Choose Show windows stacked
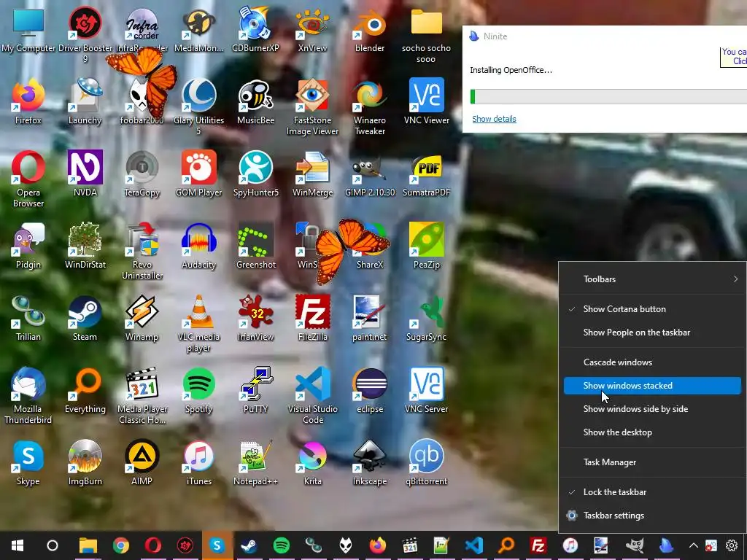The width and height of the screenshot is (747, 560). tap(652, 386)
